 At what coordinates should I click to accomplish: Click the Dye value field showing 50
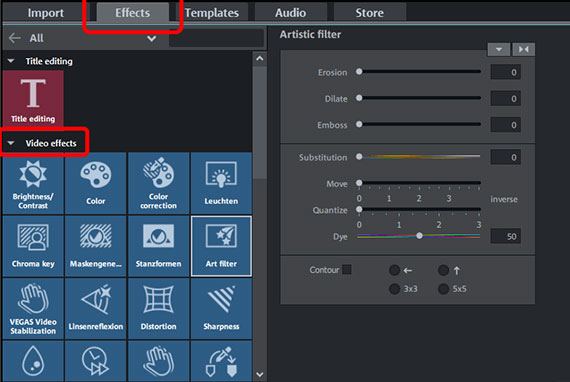coord(505,236)
